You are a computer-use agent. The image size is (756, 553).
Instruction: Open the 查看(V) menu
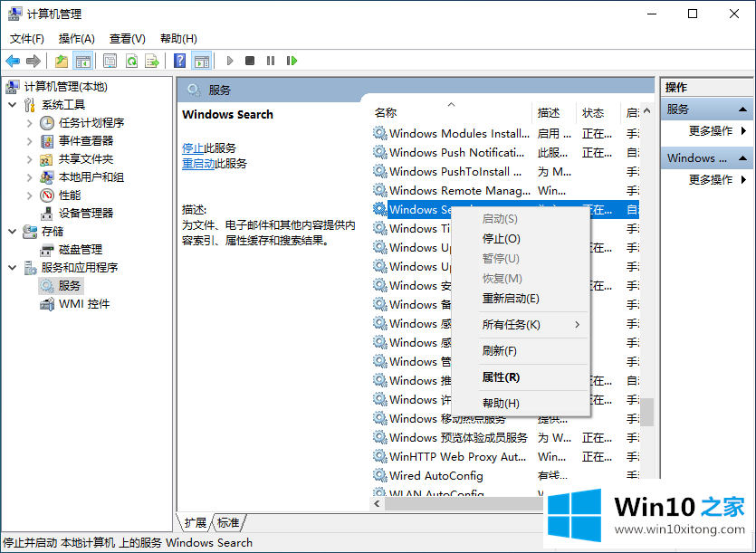pyautogui.click(x=128, y=39)
